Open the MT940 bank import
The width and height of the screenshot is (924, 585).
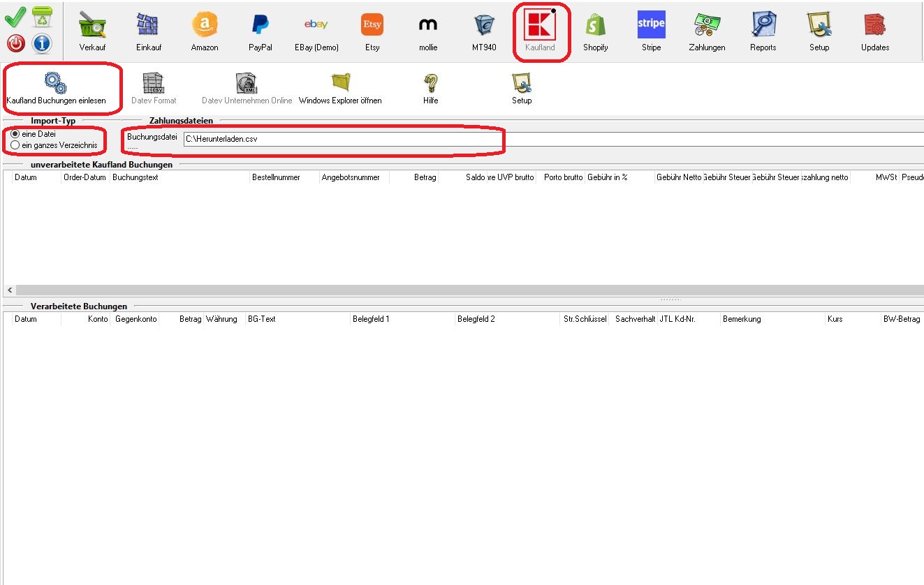coord(484,31)
